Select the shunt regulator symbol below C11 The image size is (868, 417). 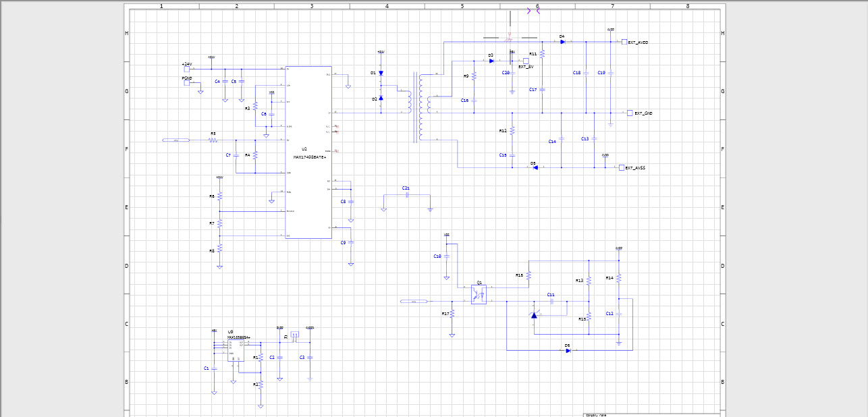point(534,315)
